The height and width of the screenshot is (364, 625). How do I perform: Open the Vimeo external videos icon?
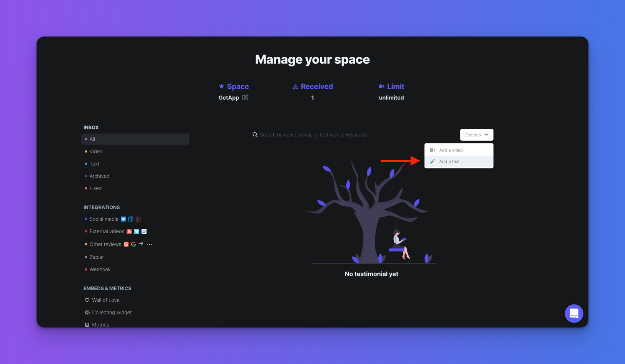(137, 231)
